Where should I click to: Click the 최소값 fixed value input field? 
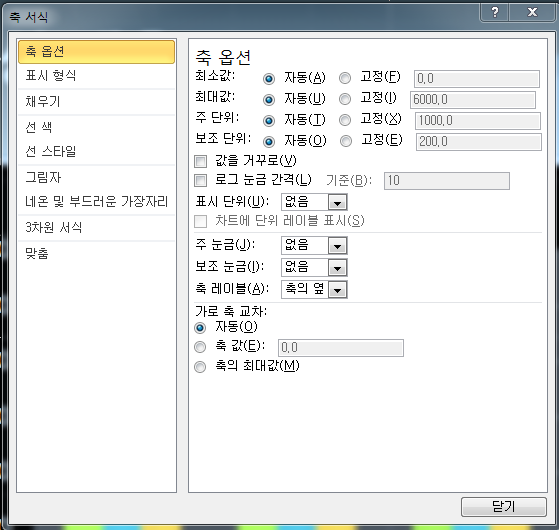(x=477, y=79)
